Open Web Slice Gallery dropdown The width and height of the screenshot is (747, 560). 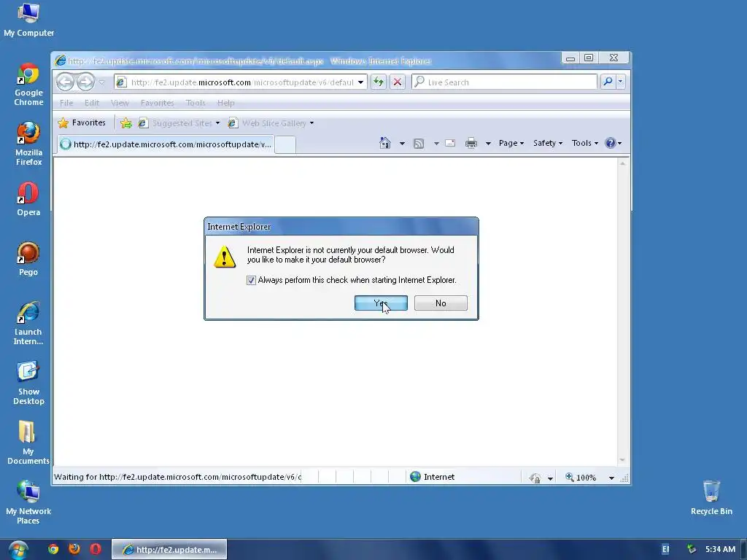coord(271,123)
